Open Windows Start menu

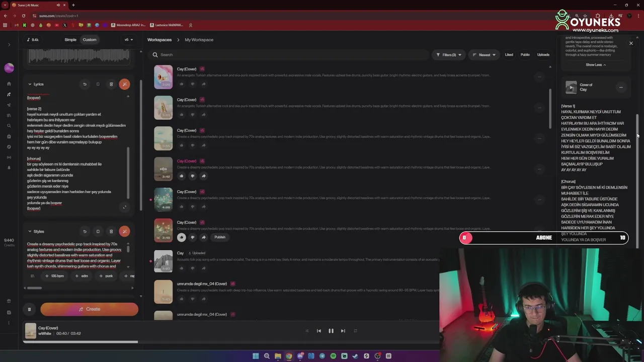256,356
